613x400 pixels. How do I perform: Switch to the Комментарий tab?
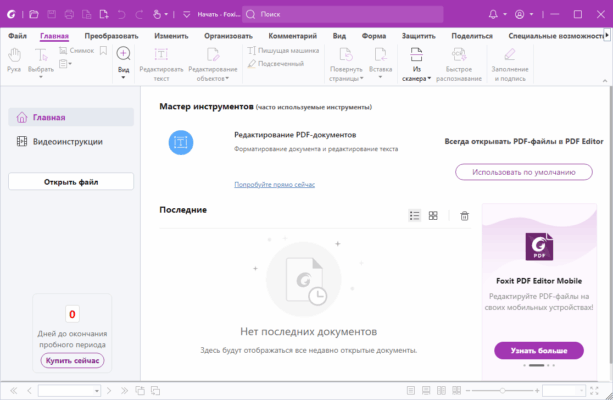(x=292, y=36)
